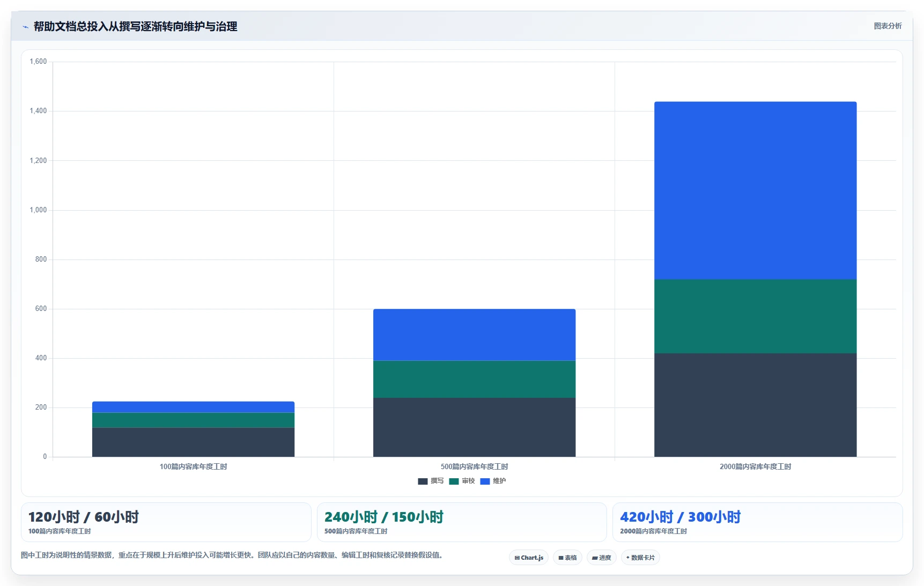Click the 审校 legend label text
The width and height of the screenshot is (924, 586).
468,481
